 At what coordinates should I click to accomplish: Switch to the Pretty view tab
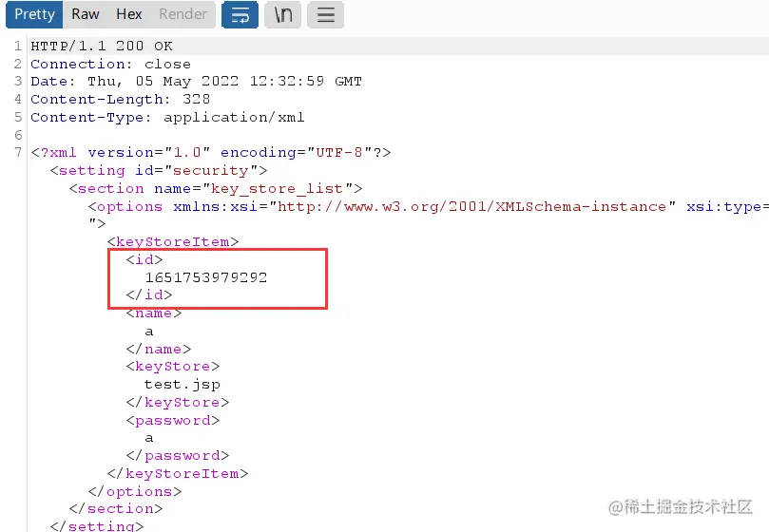click(x=34, y=14)
